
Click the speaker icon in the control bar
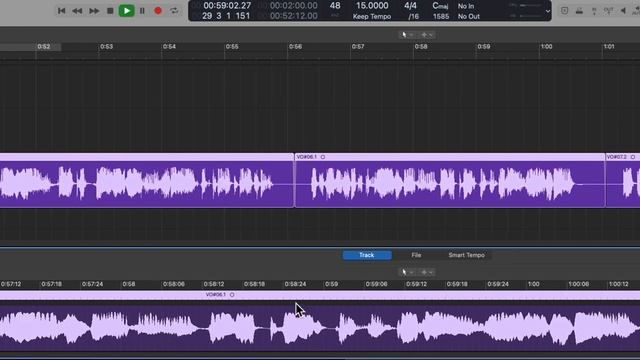[x=623, y=11]
